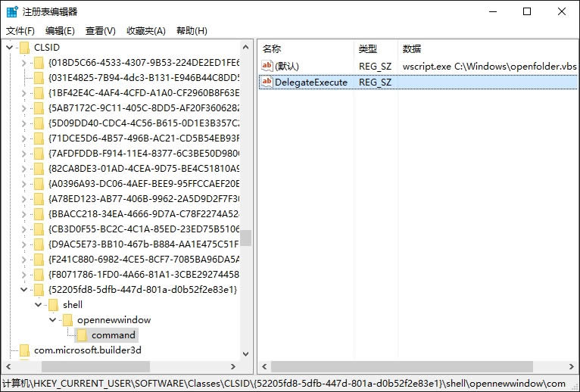Click the string value icon of (默认)
This screenshot has height=392, width=580.
click(267, 66)
